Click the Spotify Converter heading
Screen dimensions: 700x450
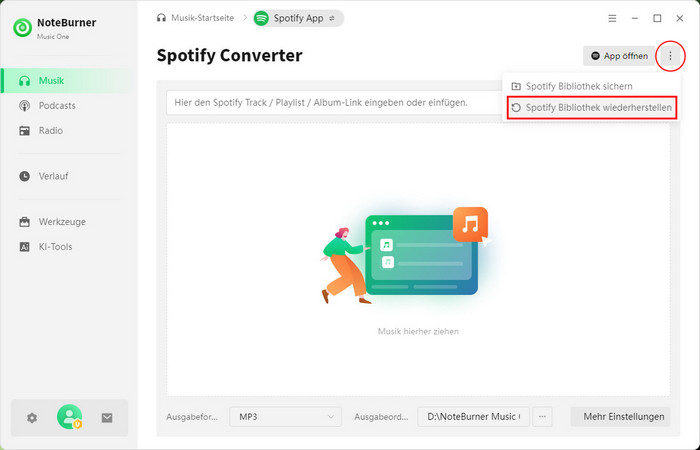pyautogui.click(x=229, y=55)
